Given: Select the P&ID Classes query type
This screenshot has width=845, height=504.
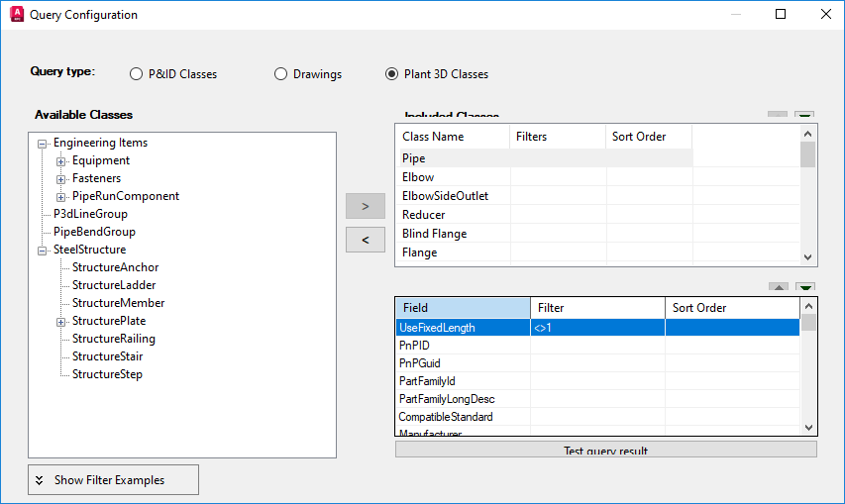Looking at the screenshot, I should point(137,74).
